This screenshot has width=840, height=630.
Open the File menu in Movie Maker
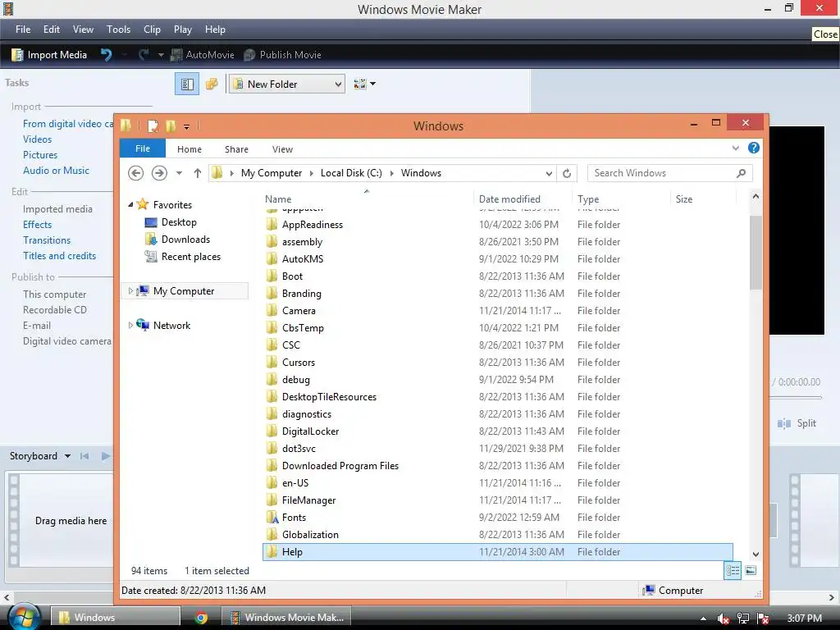(x=23, y=30)
